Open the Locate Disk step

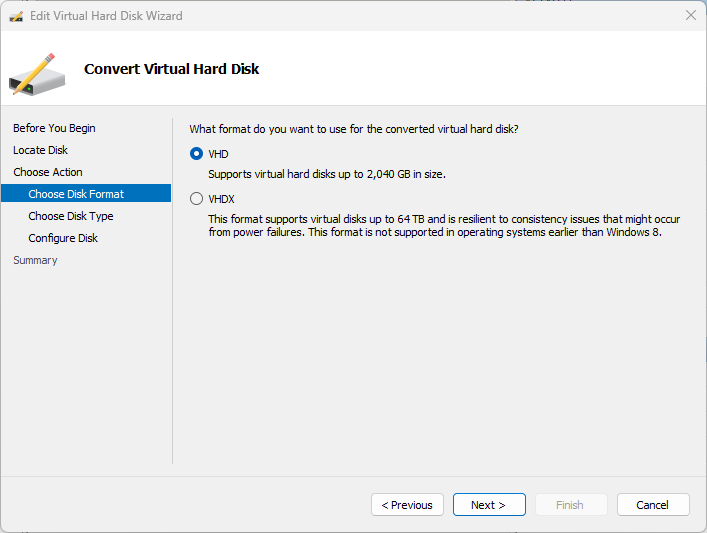[x=40, y=150]
